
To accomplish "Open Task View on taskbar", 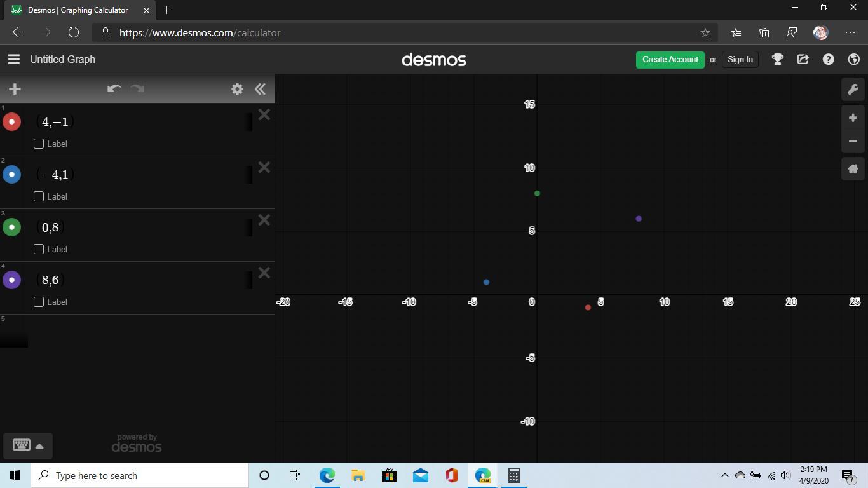I will tap(295, 475).
